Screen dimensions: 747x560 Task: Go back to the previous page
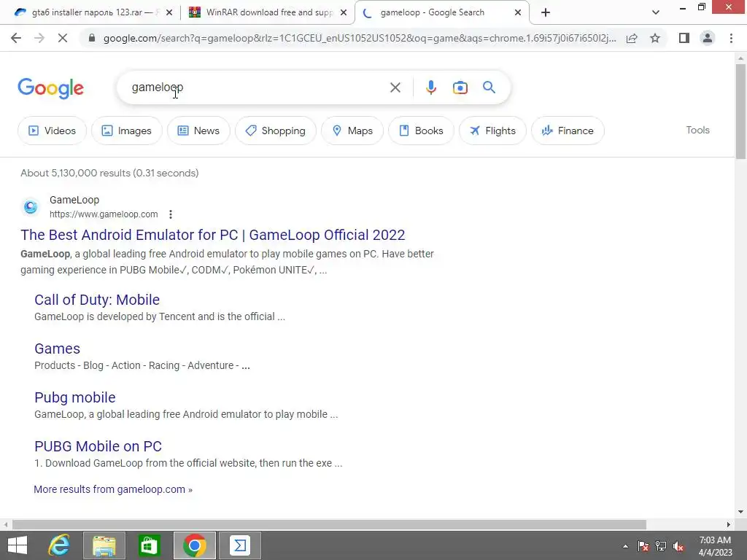16,38
